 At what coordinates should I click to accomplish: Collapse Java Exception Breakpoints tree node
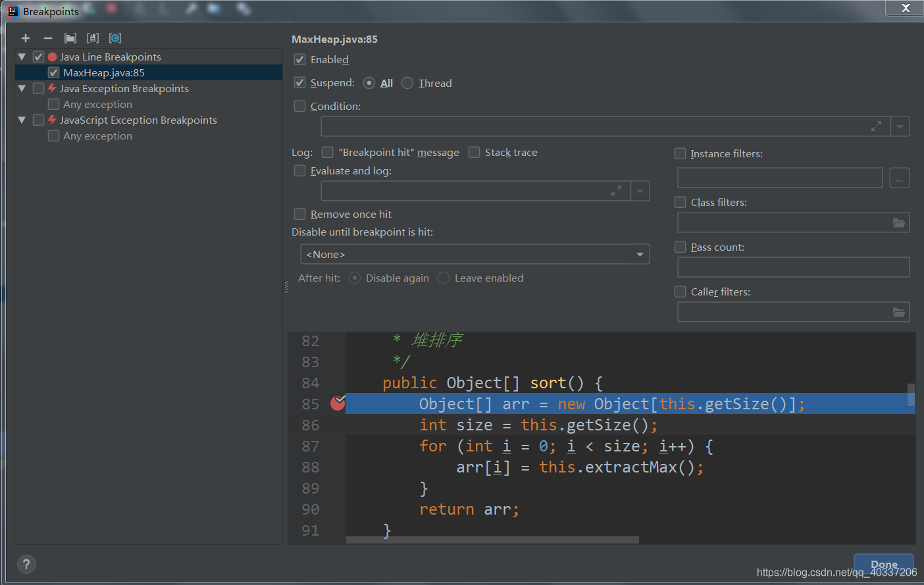[22, 88]
